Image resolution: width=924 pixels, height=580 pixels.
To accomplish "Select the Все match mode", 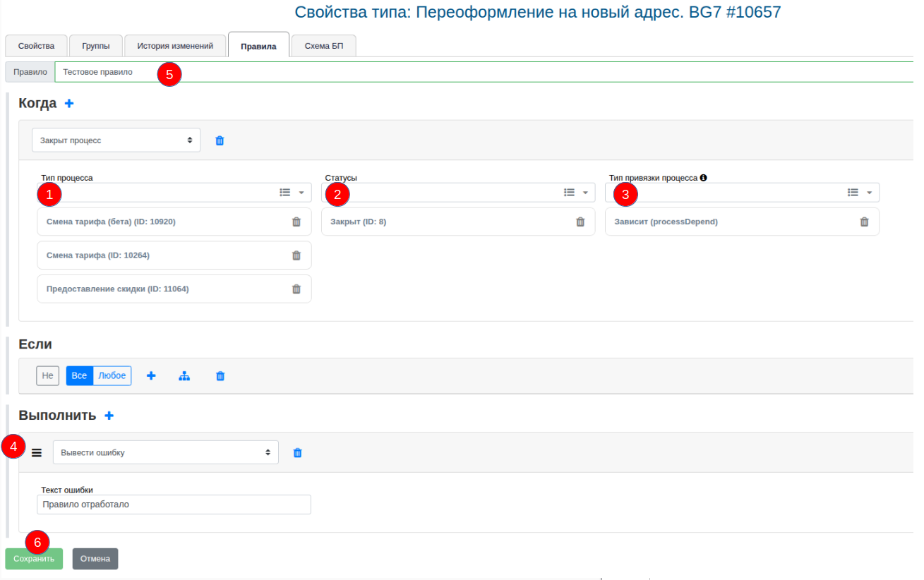I will [x=80, y=376].
